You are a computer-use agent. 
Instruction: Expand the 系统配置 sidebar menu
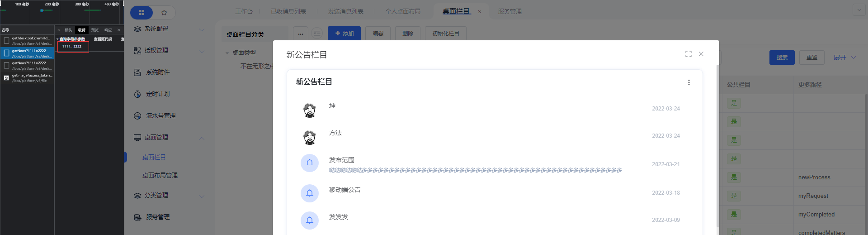coord(202,29)
